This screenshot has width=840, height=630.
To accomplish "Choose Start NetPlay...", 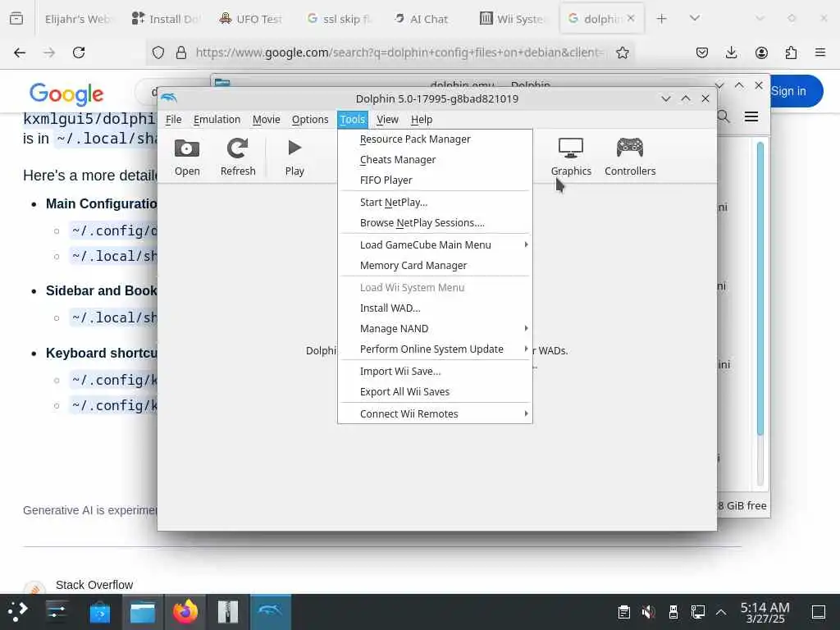I will pyautogui.click(x=435, y=203).
